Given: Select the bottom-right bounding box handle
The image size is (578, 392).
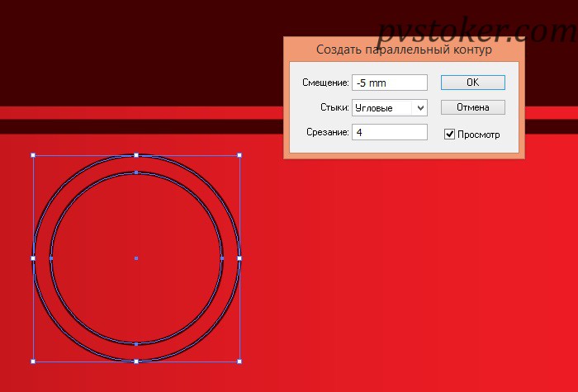Looking at the screenshot, I should tap(239, 361).
